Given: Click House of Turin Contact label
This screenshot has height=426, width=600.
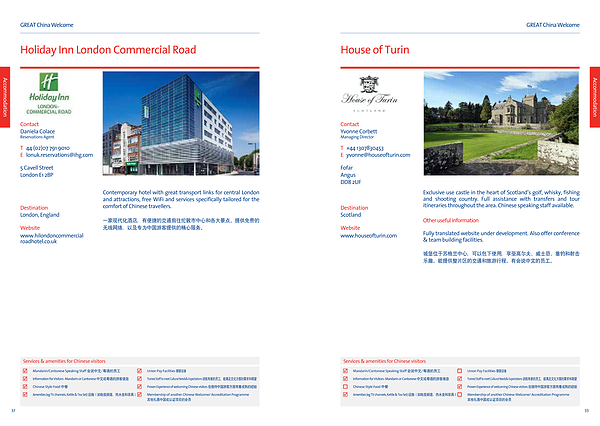Looking at the screenshot, I should (350, 124).
